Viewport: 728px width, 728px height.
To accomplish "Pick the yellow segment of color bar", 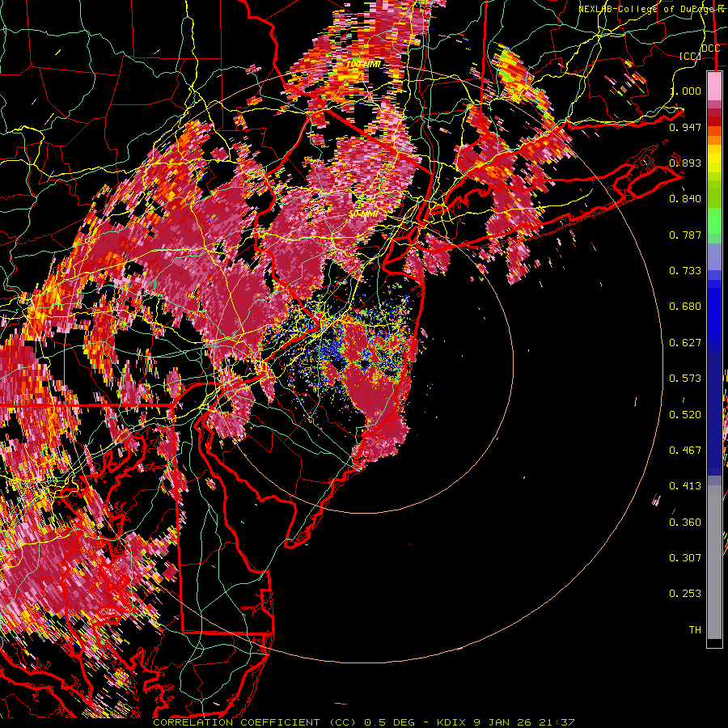I will pyautogui.click(x=714, y=159).
